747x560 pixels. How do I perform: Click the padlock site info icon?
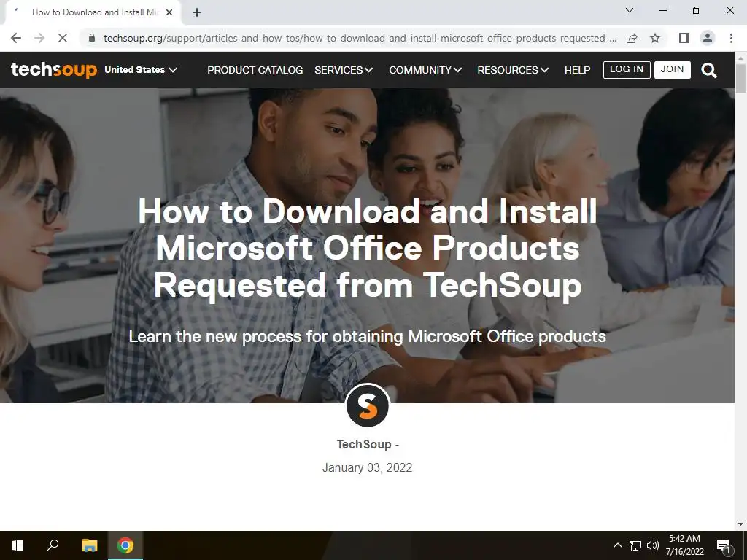coord(92,38)
